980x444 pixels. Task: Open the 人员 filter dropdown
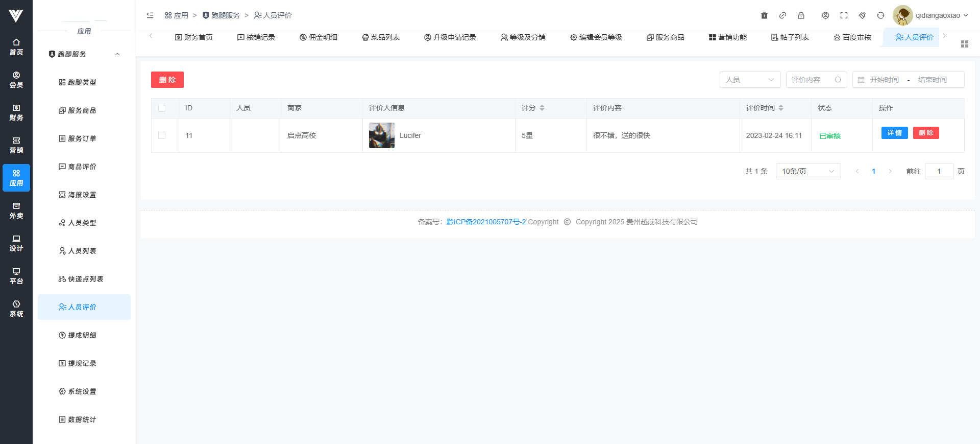(750, 80)
